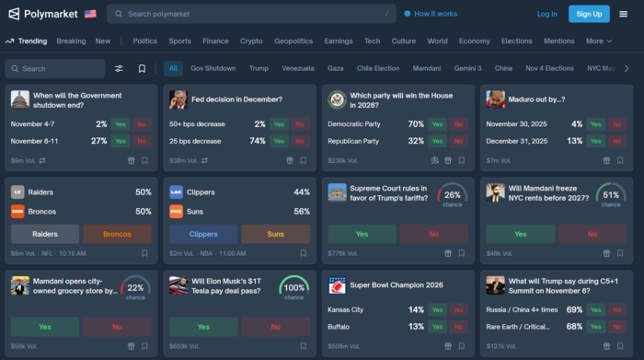Screen dimensions: 644x360
Task: Buy No for 25 bps decrease
Action: (300, 141)
